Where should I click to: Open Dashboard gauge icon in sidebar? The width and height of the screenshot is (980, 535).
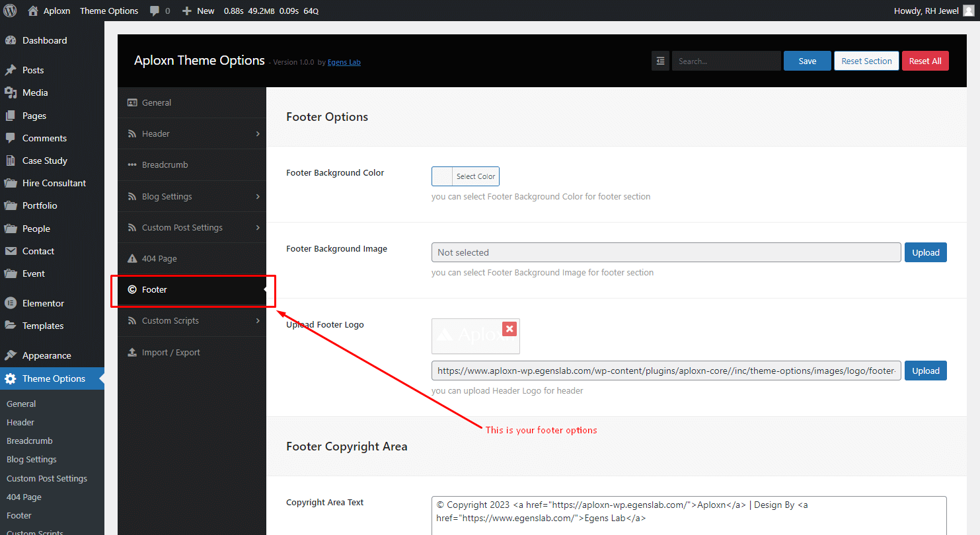pyautogui.click(x=11, y=40)
